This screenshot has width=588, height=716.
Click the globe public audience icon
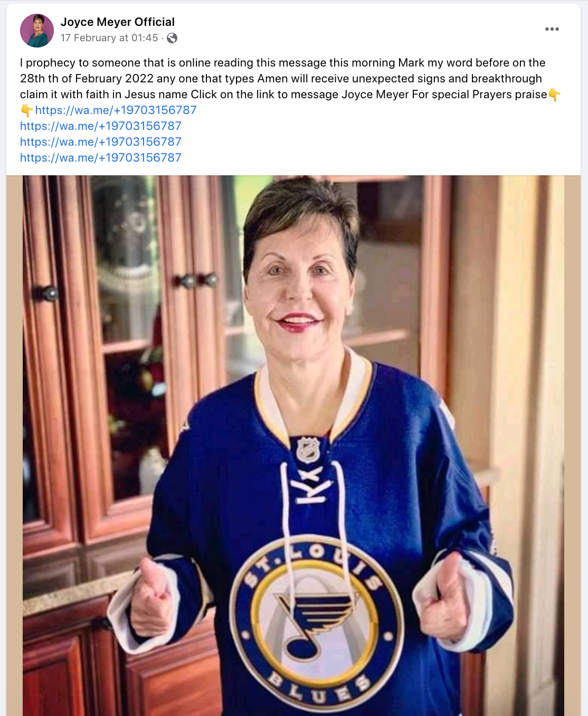point(172,38)
